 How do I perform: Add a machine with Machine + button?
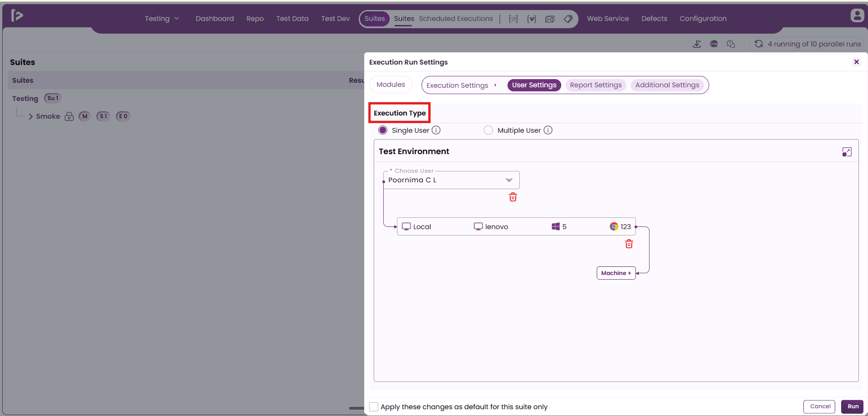616,273
